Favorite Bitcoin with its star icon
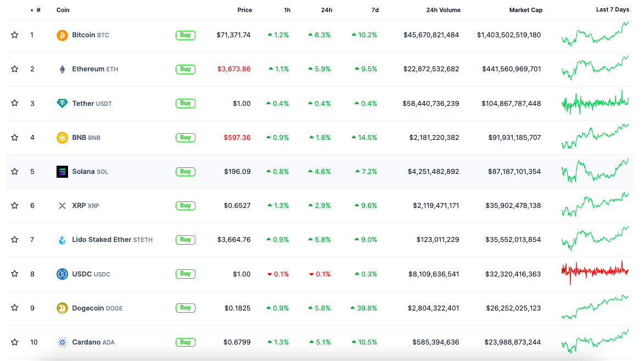The image size is (644, 361). coord(15,35)
